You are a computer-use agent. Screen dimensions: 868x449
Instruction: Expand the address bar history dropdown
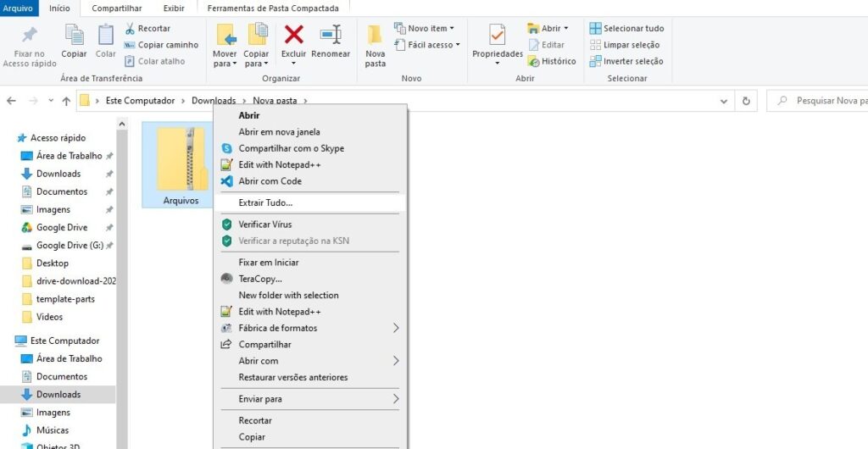pyautogui.click(x=724, y=101)
